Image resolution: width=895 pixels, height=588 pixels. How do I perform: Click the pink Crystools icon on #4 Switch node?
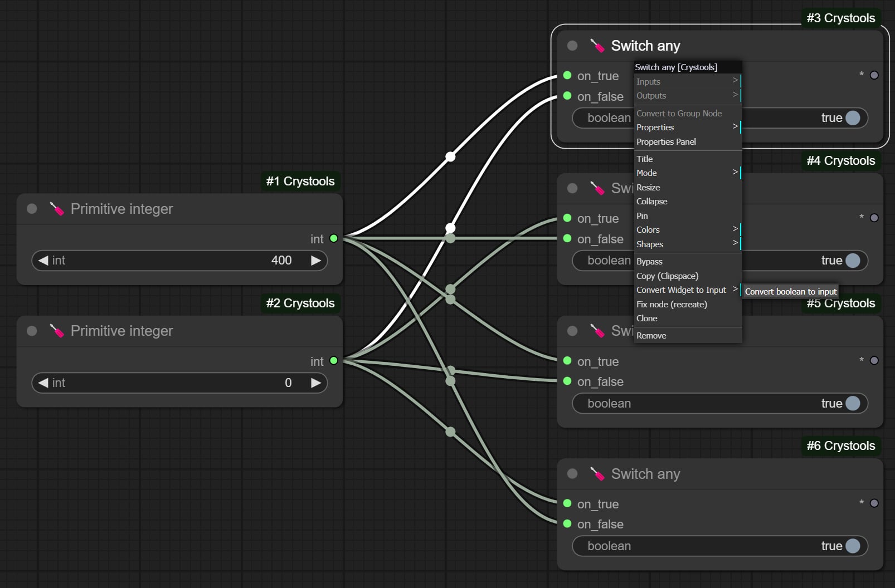pyautogui.click(x=597, y=188)
